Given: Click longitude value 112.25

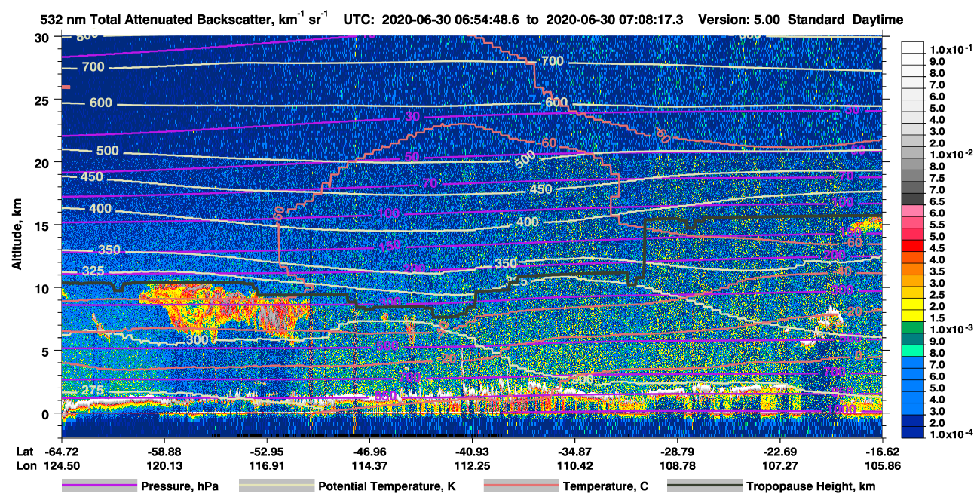Looking at the screenshot, I should point(473,466).
